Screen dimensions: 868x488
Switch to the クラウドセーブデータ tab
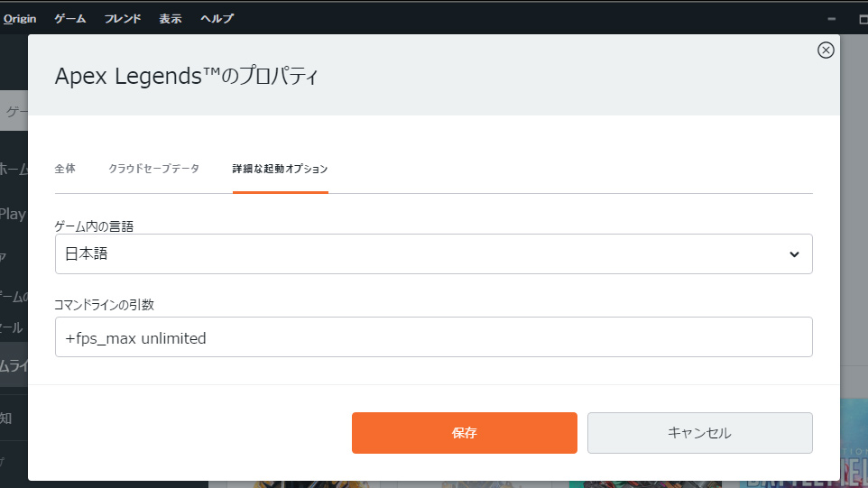(153, 169)
